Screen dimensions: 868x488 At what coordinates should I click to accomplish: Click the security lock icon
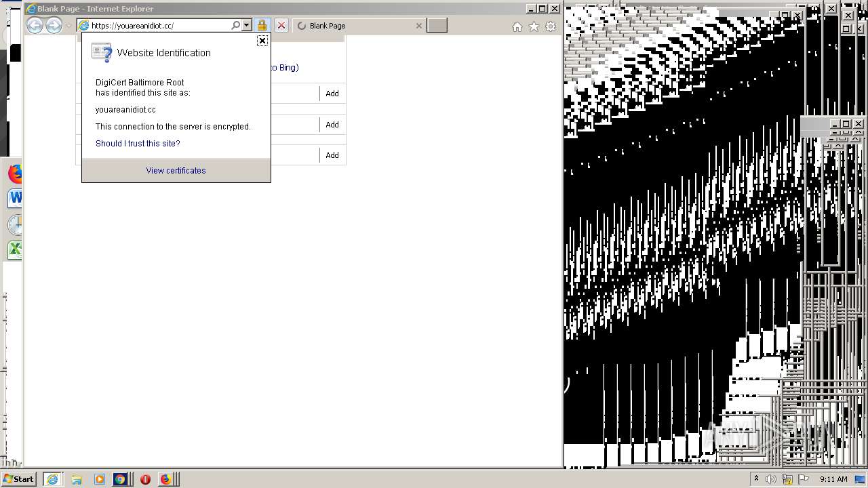(262, 26)
